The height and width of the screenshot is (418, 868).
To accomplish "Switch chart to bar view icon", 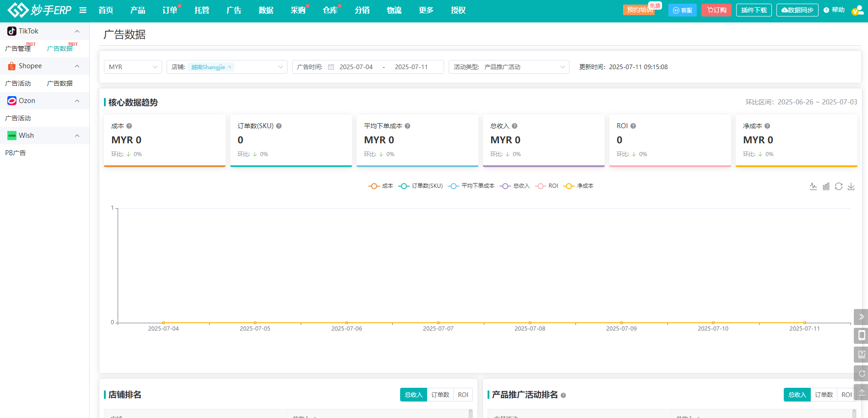I will point(826,186).
